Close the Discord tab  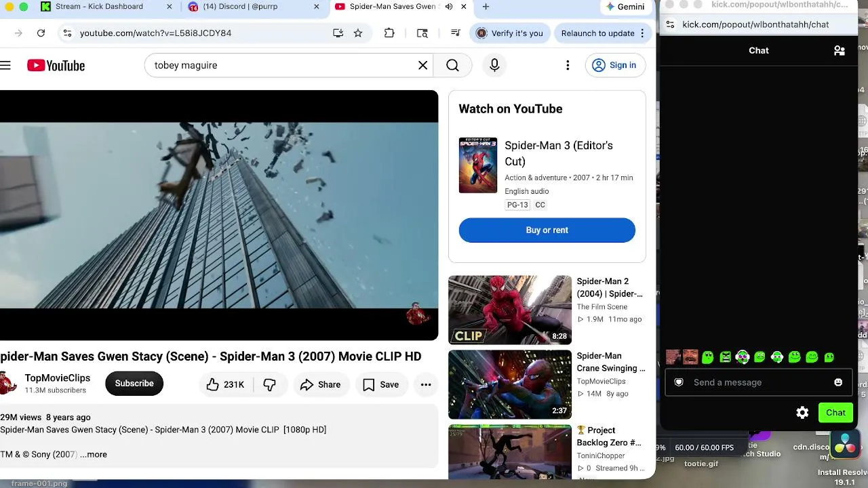pos(316,7)
